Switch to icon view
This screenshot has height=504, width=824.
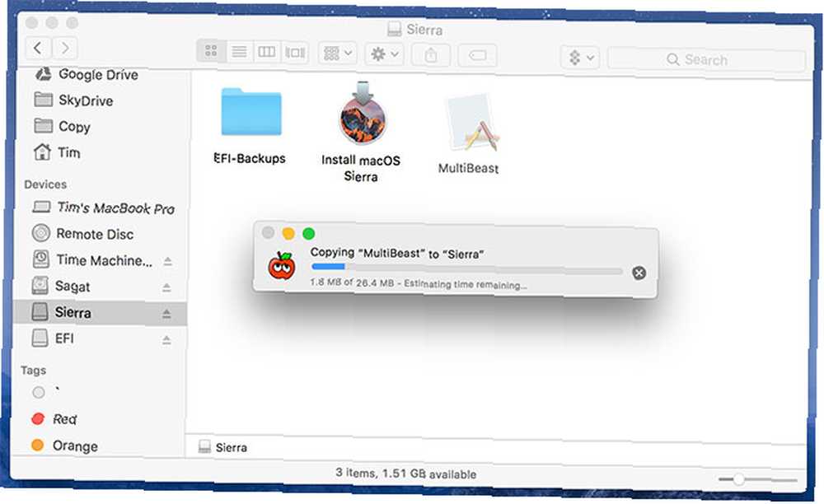coord(211,51)
